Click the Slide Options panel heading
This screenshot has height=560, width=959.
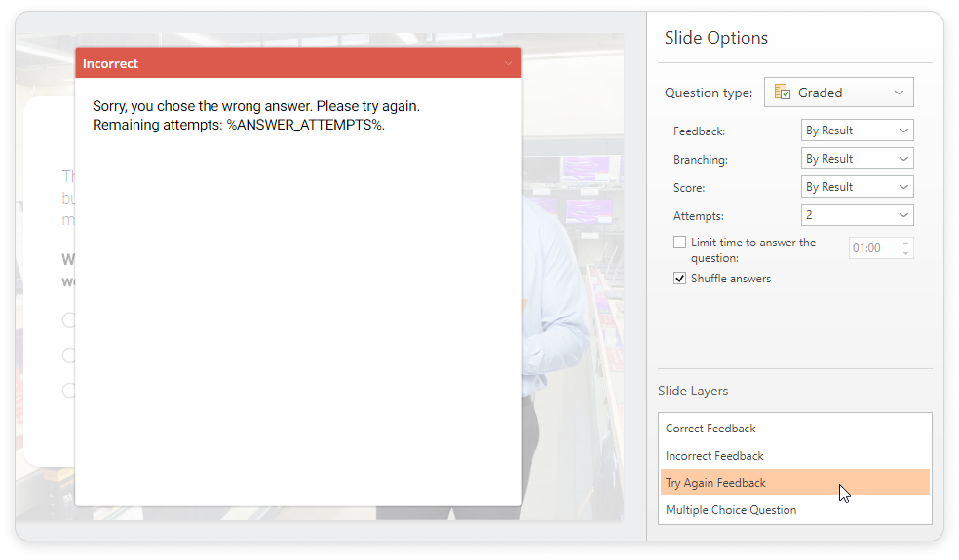point(715,38)
